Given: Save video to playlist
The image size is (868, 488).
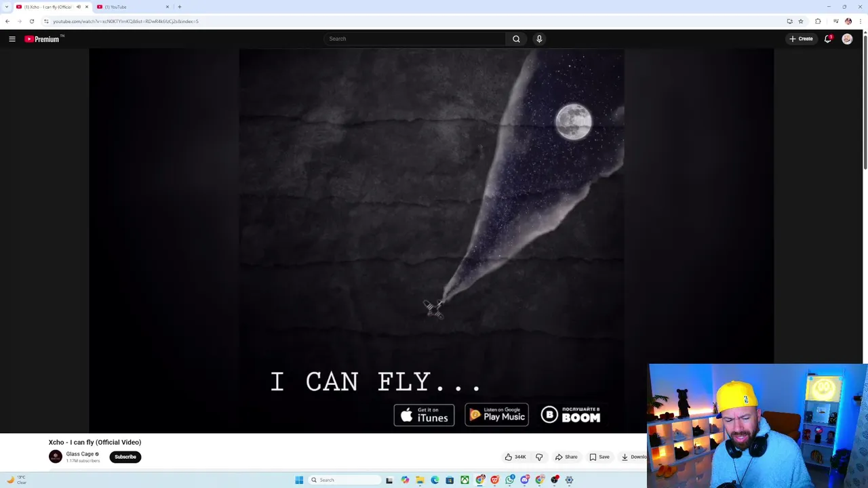Looking at the screenshot, I should point(599,457).
